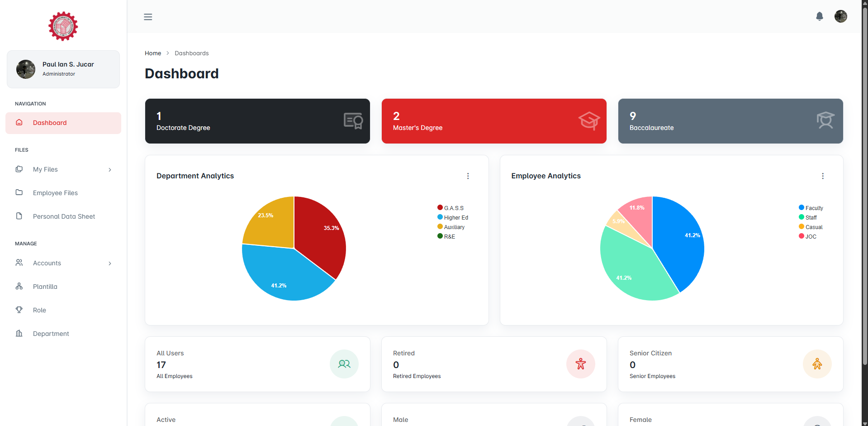
Task: Toggle the hamburger sidebar menu
Action: (x=148, y=17)
